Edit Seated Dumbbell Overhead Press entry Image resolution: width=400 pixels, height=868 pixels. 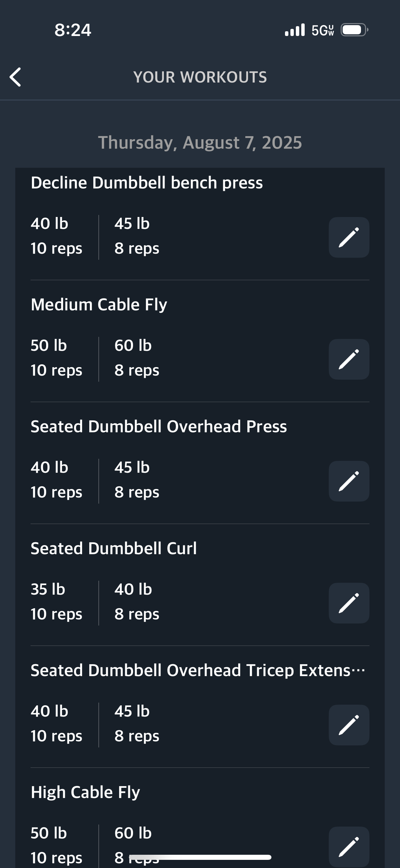tap(349, 481)
